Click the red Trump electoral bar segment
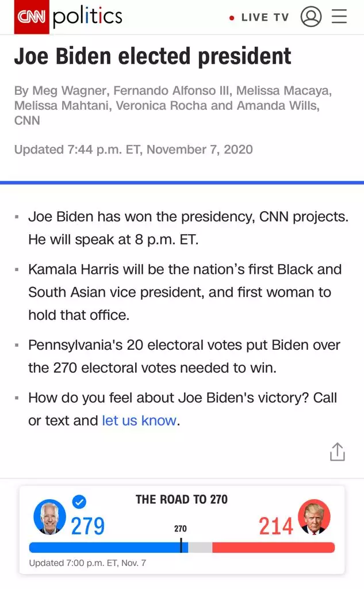Image resolution: width=364 pixels, height=589 pixels. 273,548
